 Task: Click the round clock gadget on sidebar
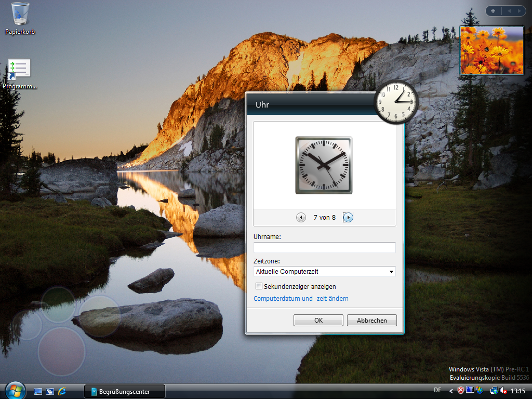396,101
